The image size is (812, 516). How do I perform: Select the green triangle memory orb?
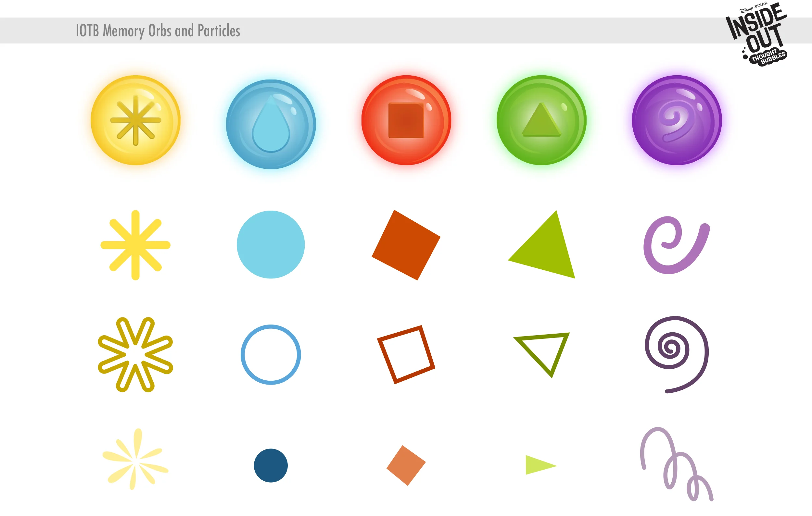[x=541, y=120]
